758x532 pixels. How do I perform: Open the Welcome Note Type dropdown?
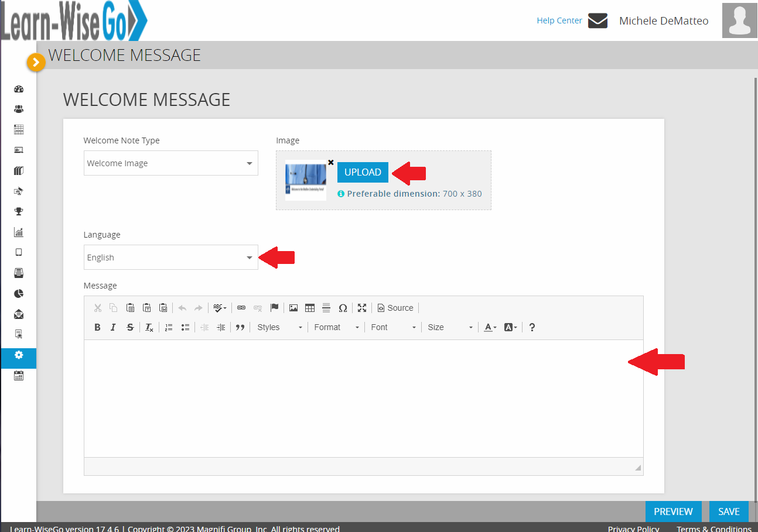click(170, 163)
